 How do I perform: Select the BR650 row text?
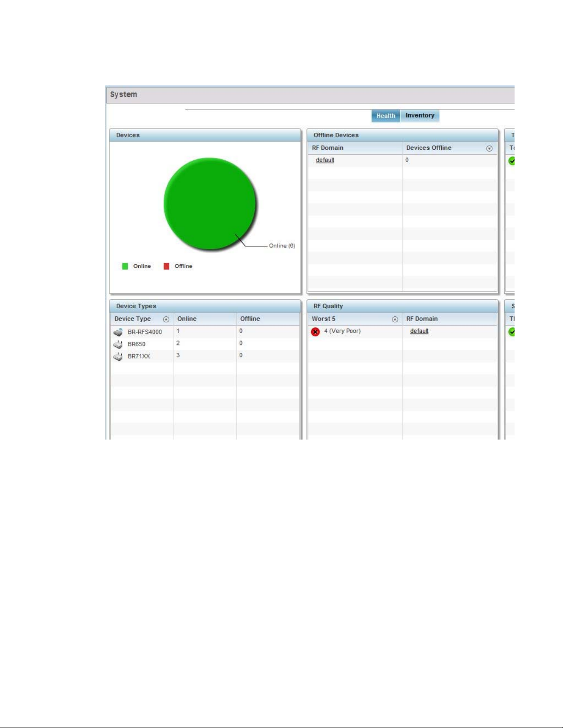click(x=136, y=344)
